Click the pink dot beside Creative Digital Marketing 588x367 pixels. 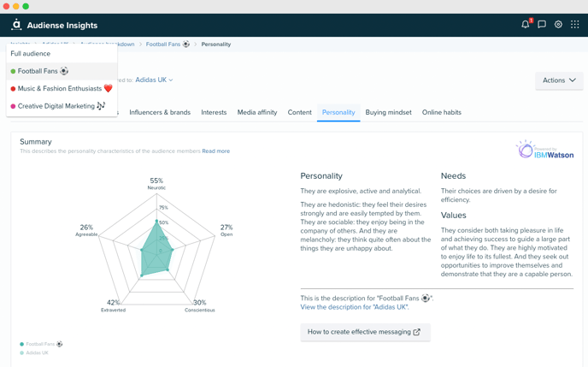pyautogui.click(x=13, y=107)
